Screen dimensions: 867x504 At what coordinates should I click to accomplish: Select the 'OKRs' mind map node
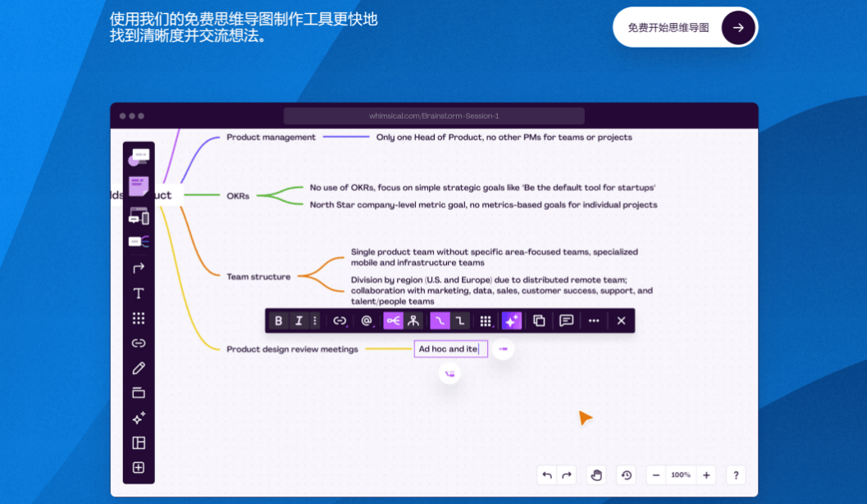click(x=238, y=196)
